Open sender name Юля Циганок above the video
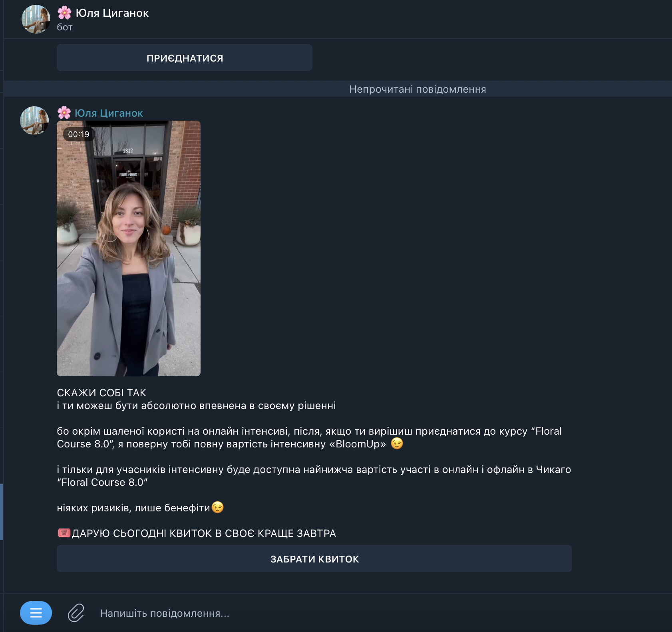672x632 pixels. [x=109, y=113]
